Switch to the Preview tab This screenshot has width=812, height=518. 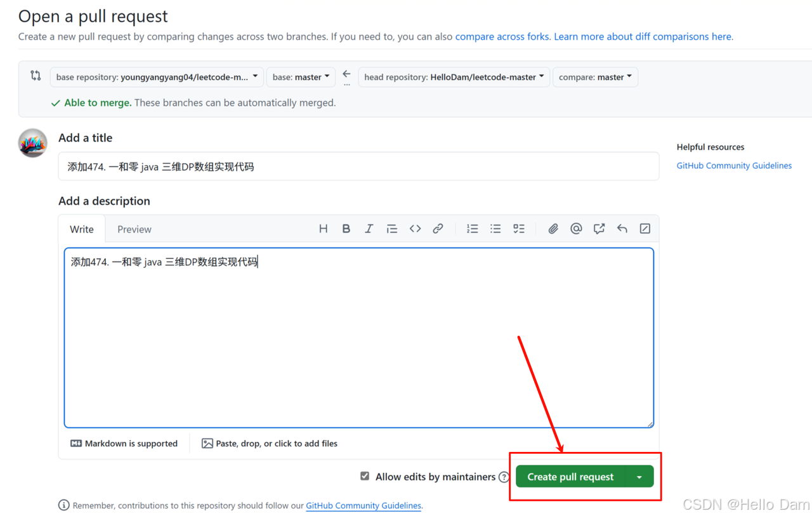point(134,229)
